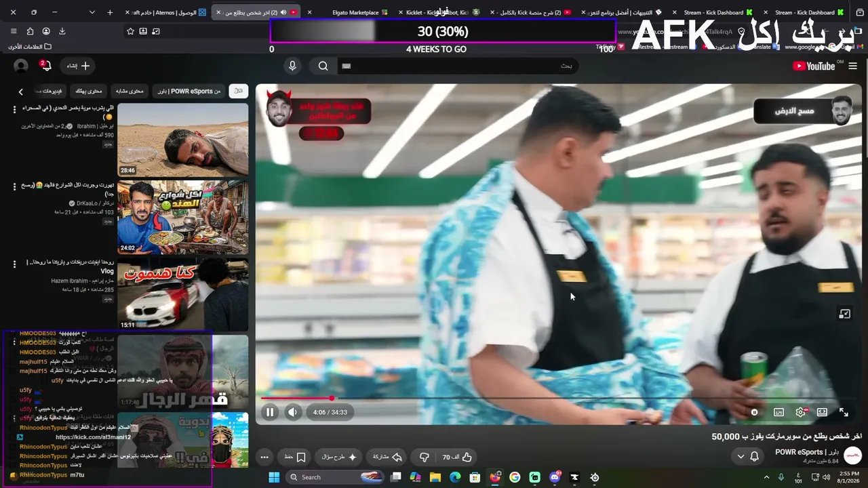Viewport: 868px width, 488px height.
Task: Pause the YouTube video
Action: click(x=270, y=412)
